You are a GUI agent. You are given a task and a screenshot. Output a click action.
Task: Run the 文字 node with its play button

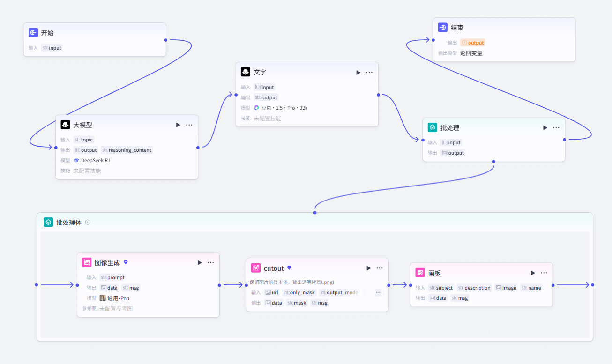[358, 72]
